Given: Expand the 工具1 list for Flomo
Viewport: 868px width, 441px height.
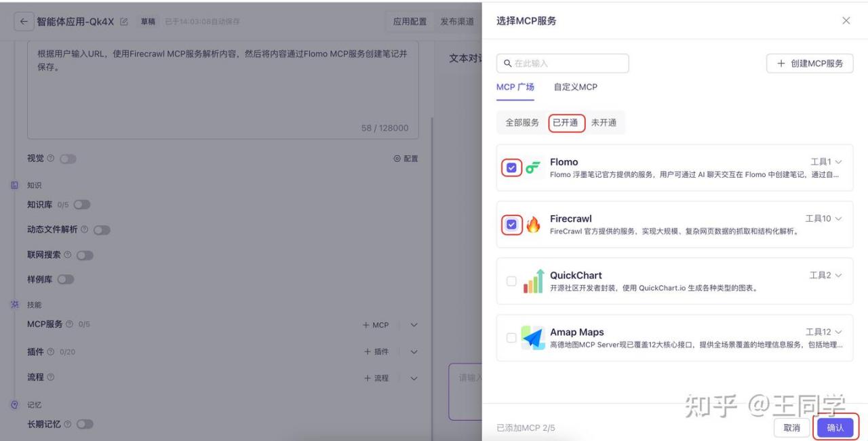Looking at the screenshot, I should 827,162.
